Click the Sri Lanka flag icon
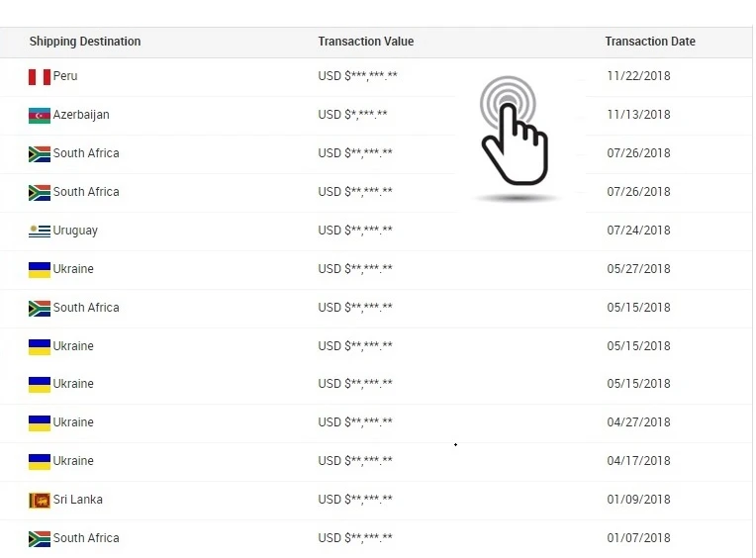 pos(40,501)
